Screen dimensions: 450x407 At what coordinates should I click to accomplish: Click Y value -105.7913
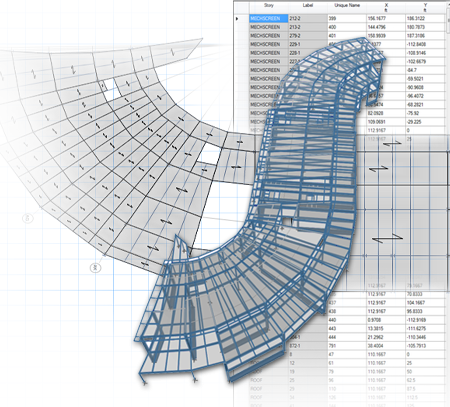click(425, 346)
